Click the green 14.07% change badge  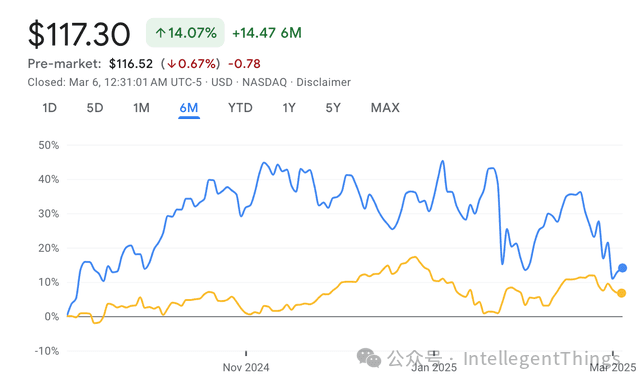185,33
